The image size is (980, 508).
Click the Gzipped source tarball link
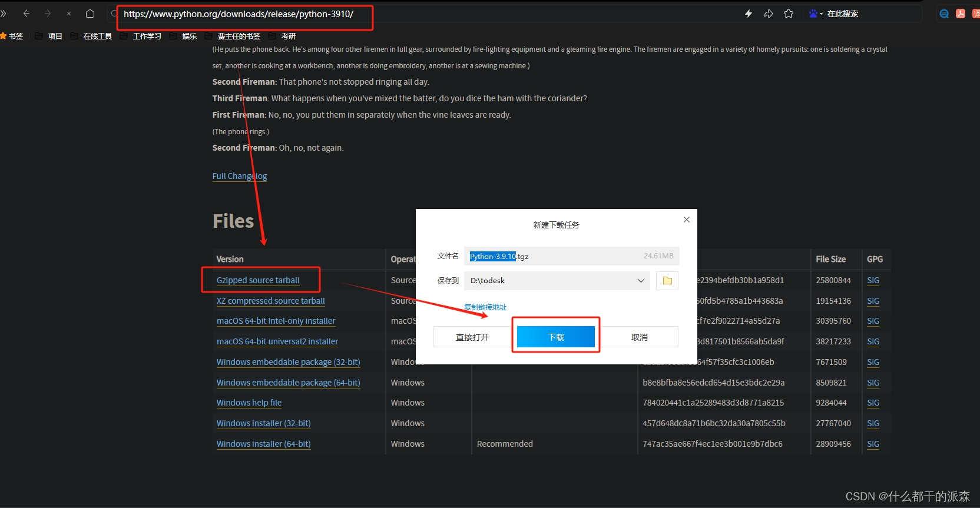pyautogui.click(x=258, y=280)
